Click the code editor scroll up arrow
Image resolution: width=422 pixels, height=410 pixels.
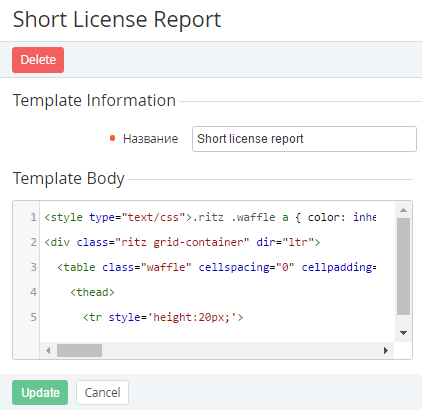click(403, 210)
